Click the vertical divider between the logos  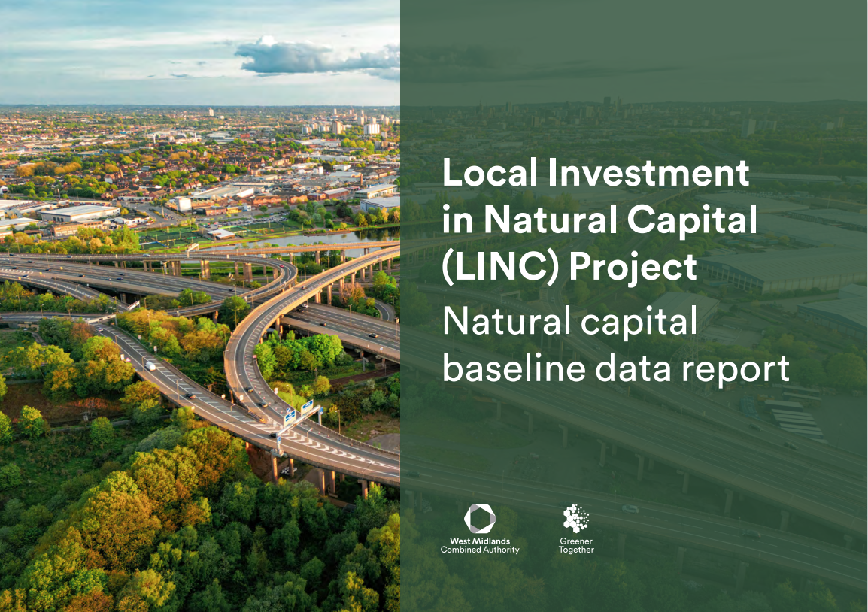coord(539,529)
